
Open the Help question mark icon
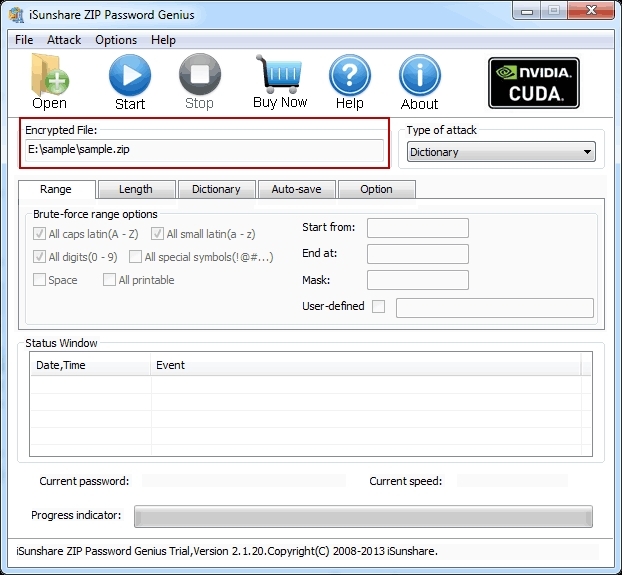click(349, 76)
